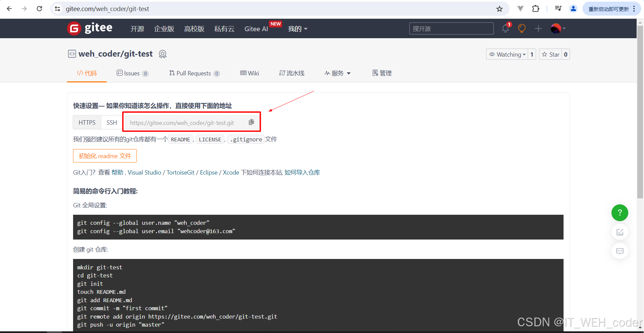The height and width of the screenshot is (333, 644).
Task: Open the media control icon in browser toolbar
Action: pos(558,9)
